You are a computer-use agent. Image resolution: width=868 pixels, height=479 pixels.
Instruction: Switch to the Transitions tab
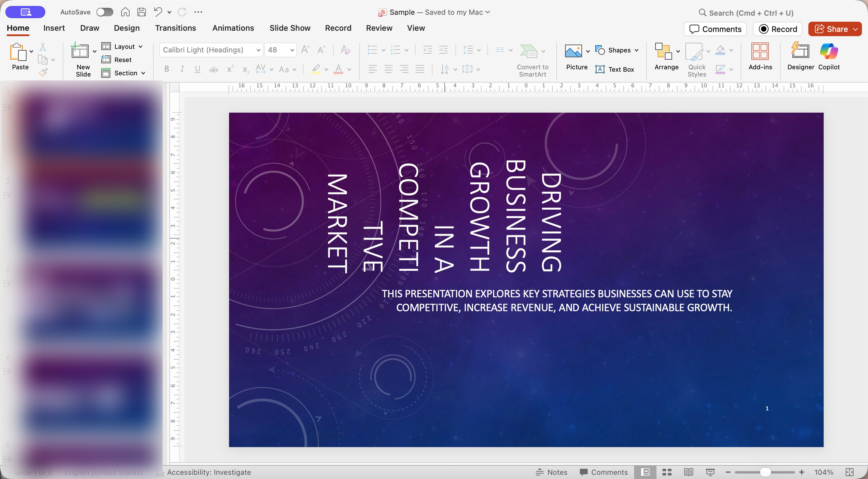tap(175, 28)
